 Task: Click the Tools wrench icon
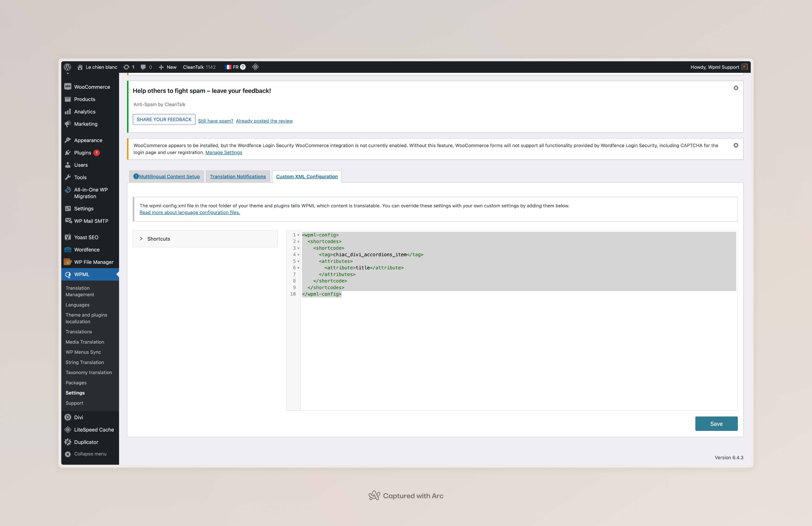pos(68,177)
